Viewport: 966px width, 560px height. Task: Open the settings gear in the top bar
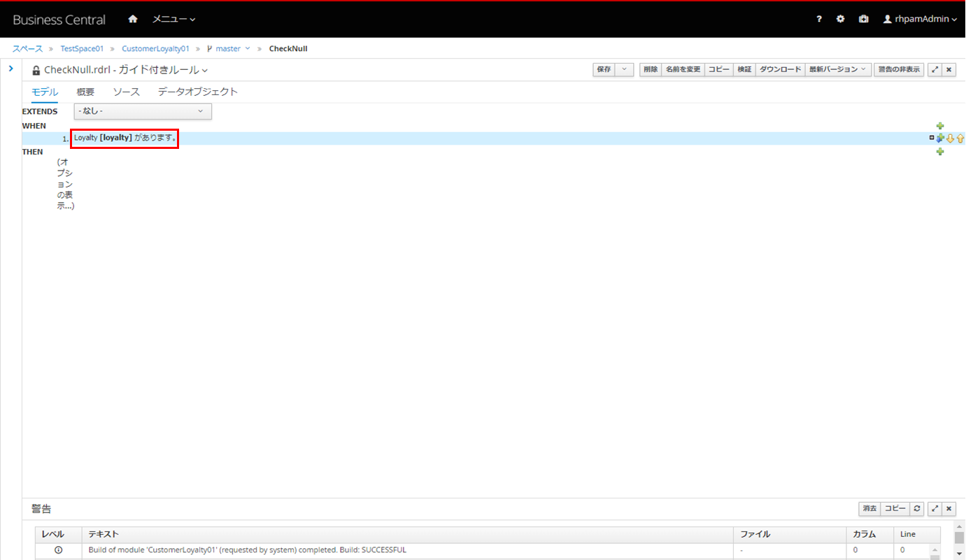[841, 19]
